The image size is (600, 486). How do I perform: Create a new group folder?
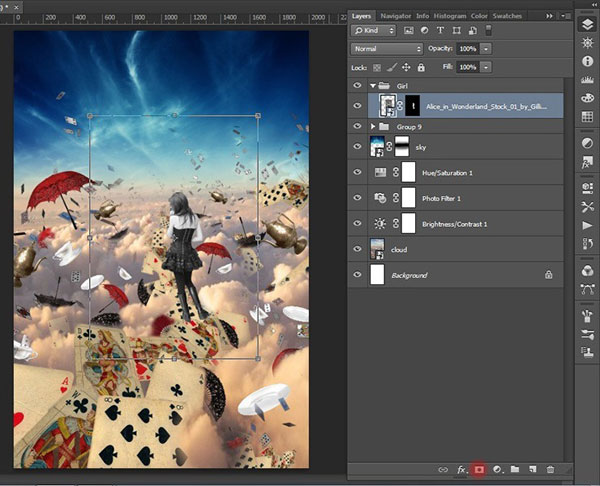[x=515, y=469]
